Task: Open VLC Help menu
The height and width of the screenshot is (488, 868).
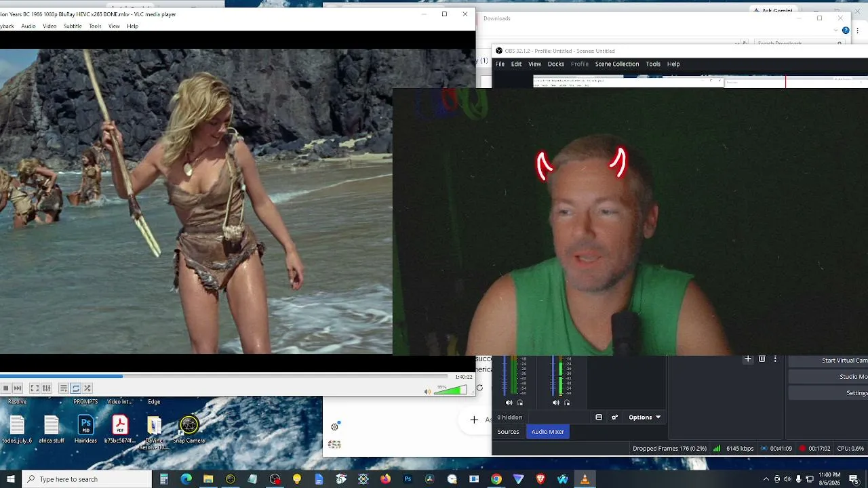Action: (132, 26)
